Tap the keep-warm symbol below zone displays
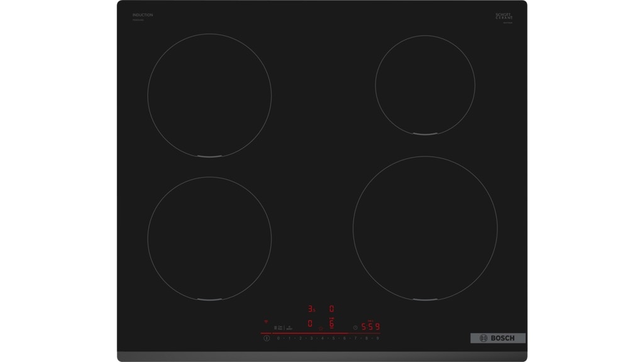The width and height of the screenshot is (644, 362). 321,329
